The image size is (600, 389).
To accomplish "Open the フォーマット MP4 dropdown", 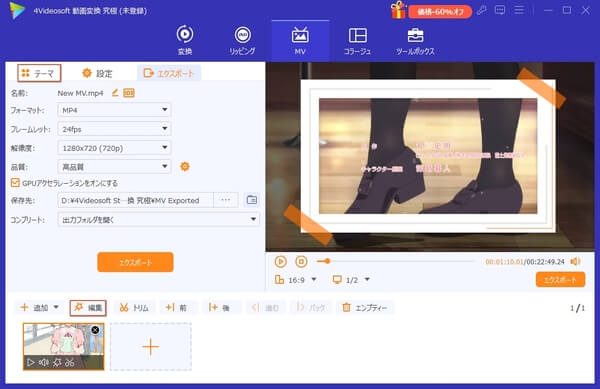I will [x=114, y=110].
